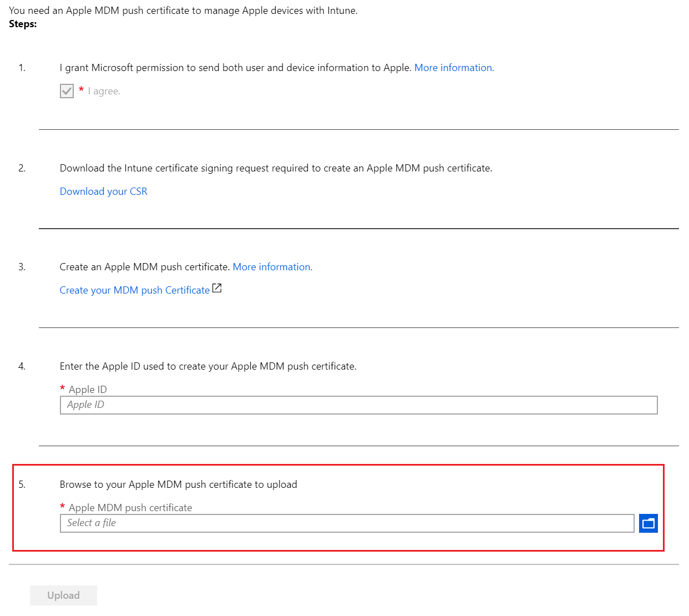Image resolution: width=689 pixels, height=616 pixels.
Task: Click red required asterisk next to Apple ID
Action: coord(63,388)
